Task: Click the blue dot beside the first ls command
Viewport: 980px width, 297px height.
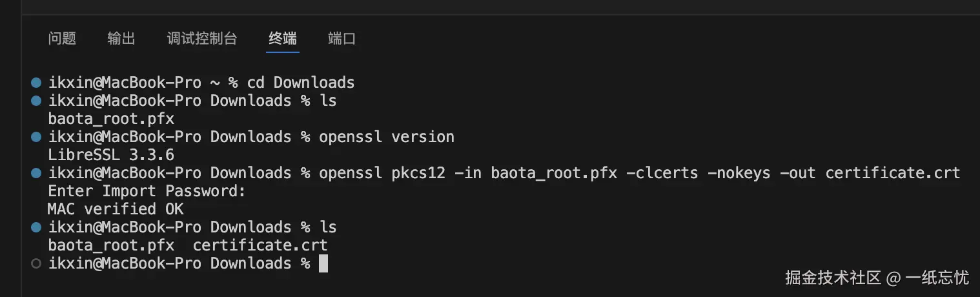Action: 36,101
